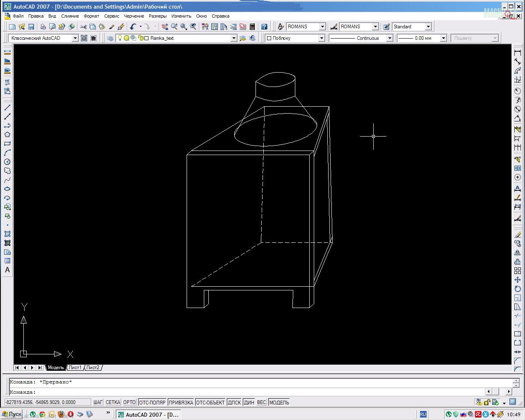Toggle the СЕТКА grid display
The width and height of the screenshot is (525, 420).
[x=113, y=402]
